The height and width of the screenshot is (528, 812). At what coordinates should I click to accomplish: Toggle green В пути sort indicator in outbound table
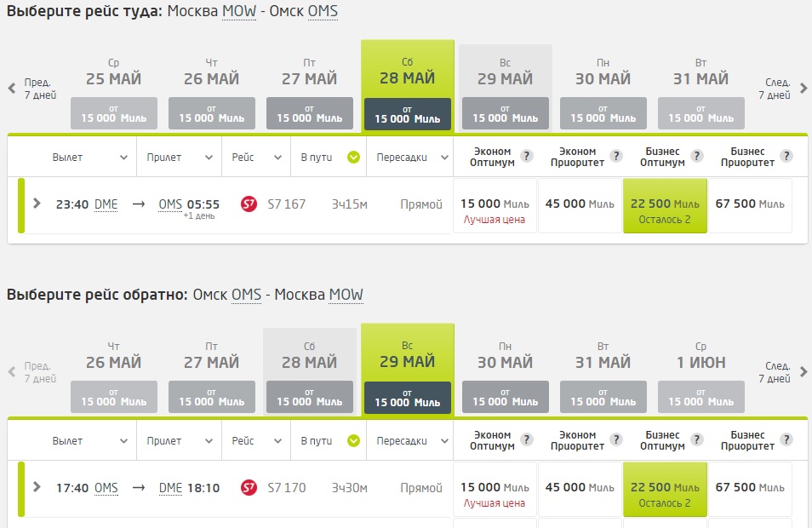(x=354, y=157)
